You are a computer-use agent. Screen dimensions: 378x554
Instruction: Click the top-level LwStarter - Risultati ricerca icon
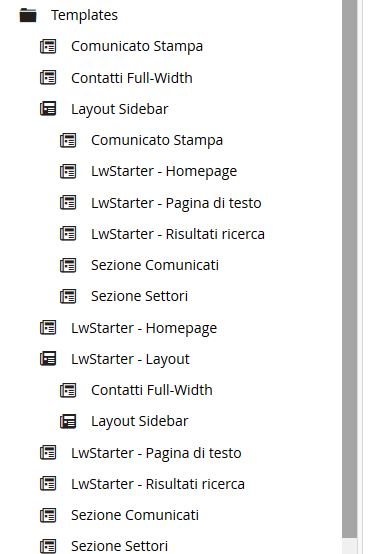click(x=48, y=483)
